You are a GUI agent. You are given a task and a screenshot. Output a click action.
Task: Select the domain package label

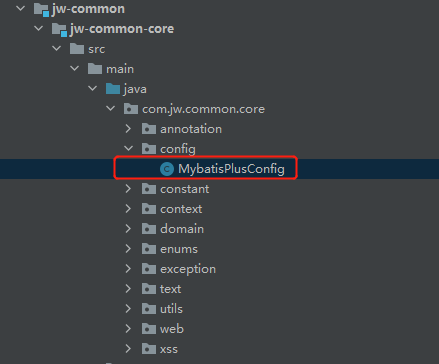182,229
